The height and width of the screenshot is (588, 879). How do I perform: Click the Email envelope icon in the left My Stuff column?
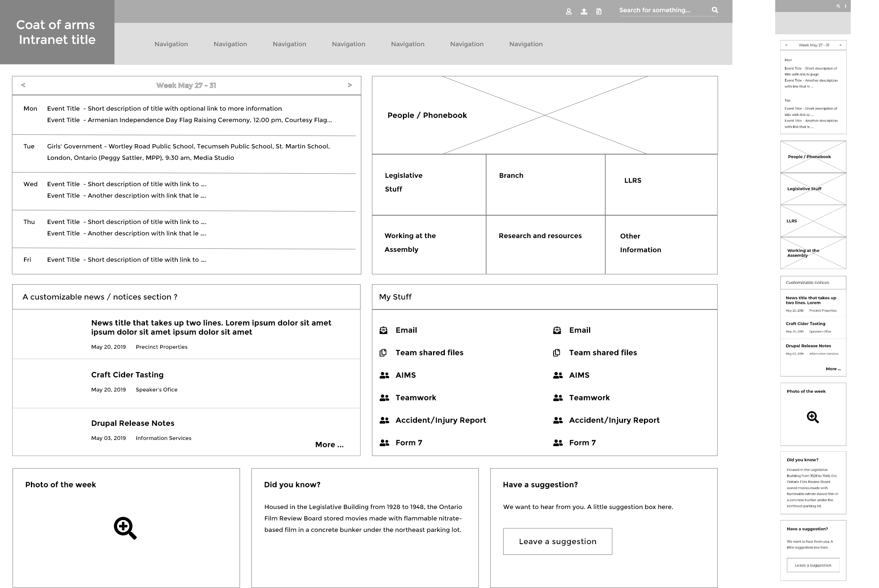tap(383, 330)
